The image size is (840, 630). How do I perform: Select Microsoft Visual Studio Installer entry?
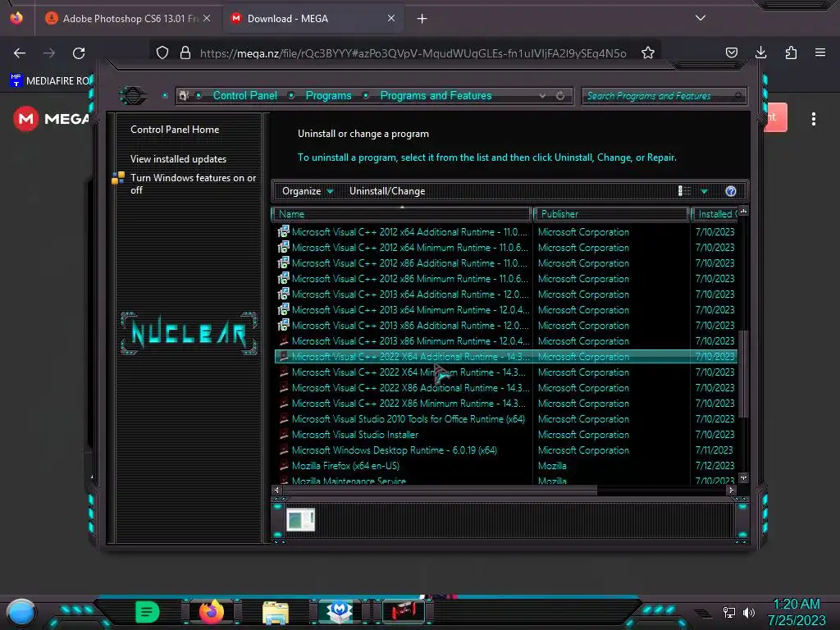coord(505,434)
